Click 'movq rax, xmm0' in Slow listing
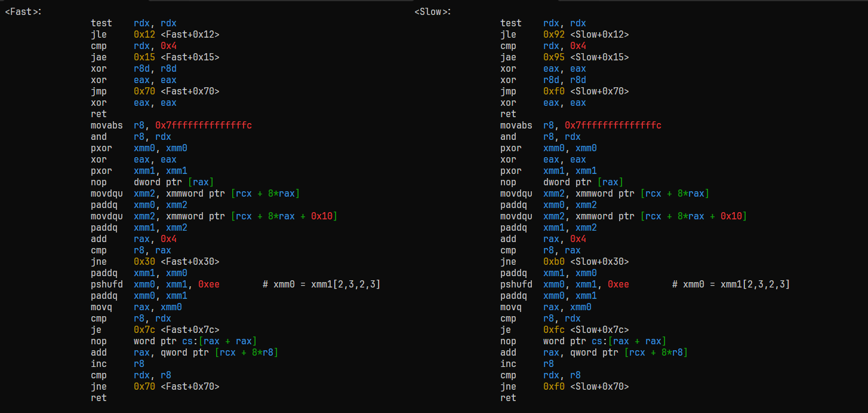 pyautogui.click(x=546, y=307)
